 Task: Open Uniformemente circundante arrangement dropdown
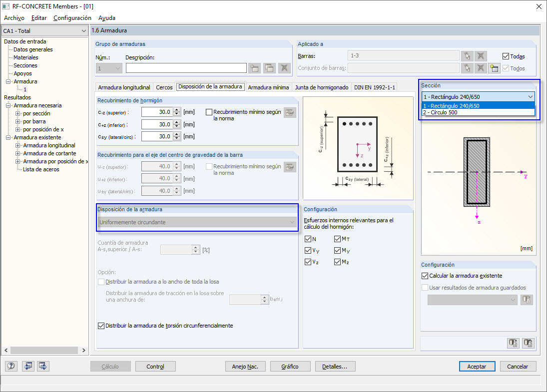coord(197,222)
